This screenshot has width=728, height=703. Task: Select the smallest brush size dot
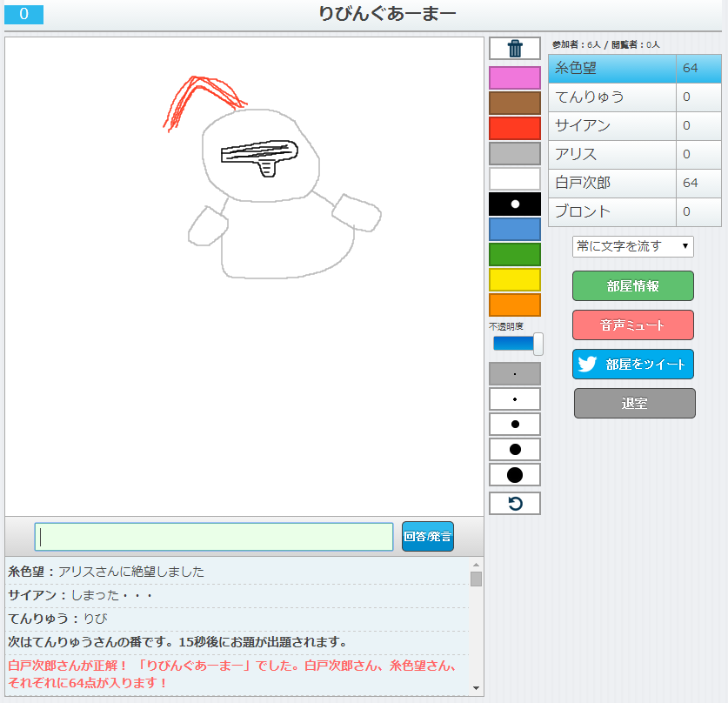pyautogui.click(x=514, y=374)
